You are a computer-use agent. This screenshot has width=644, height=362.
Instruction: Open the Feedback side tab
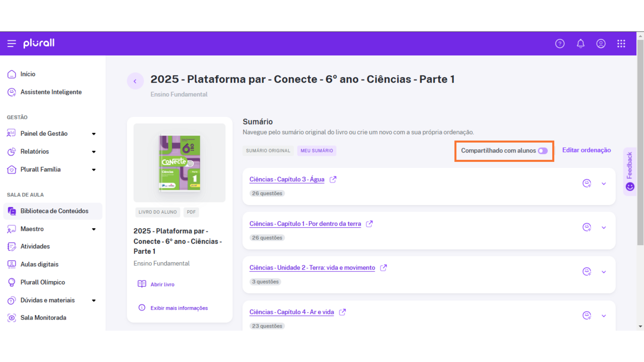[x=630, y=172]
